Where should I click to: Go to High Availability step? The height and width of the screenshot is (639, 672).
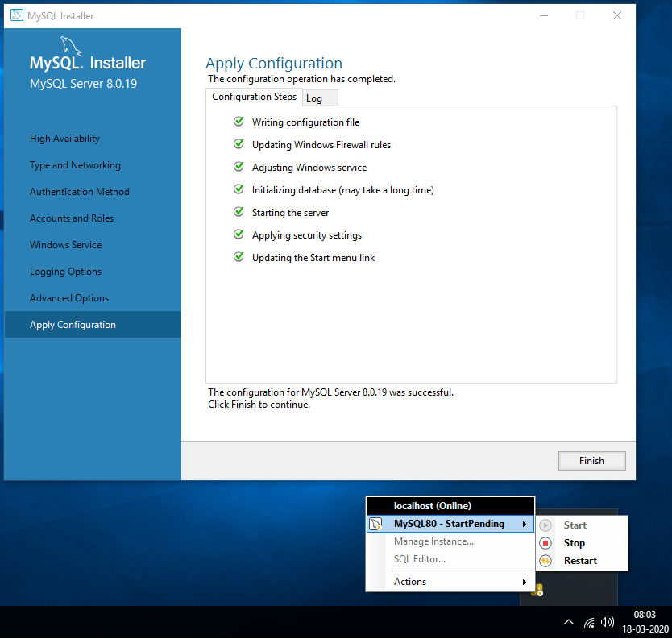[x=64, y=139]
